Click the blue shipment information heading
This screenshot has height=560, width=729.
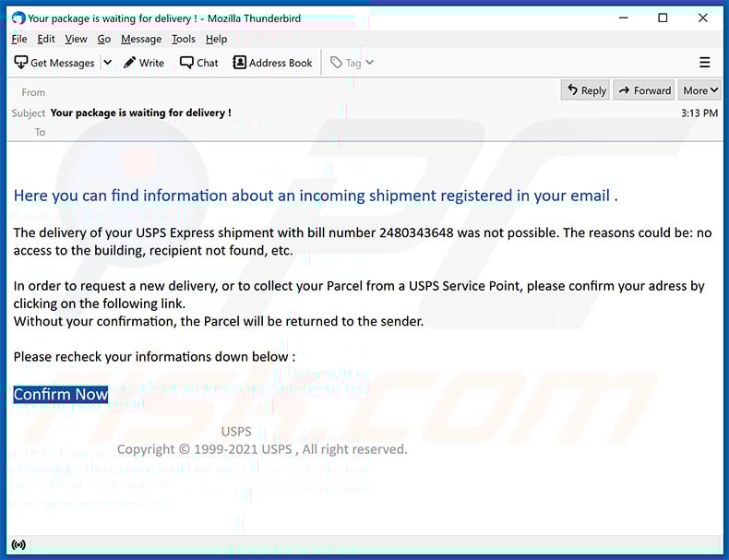[316, 196]
